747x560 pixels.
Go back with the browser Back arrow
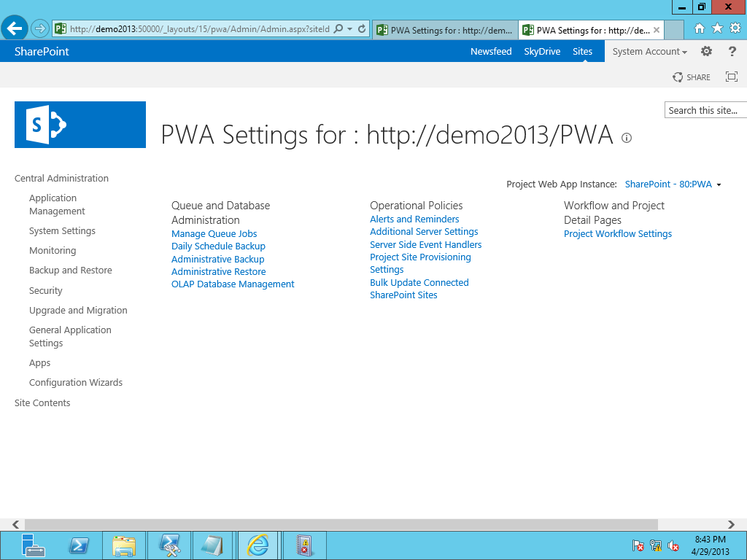[15, 28]
